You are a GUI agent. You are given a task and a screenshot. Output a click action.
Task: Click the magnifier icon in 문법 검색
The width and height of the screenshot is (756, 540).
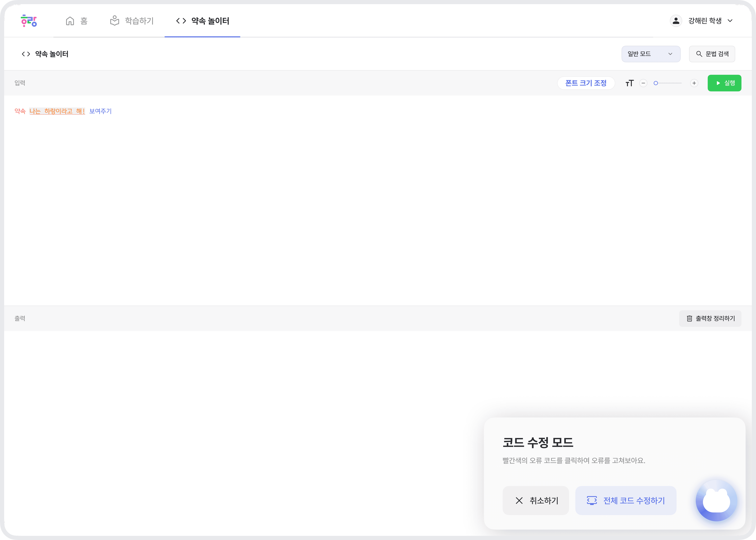coord(699,54)
